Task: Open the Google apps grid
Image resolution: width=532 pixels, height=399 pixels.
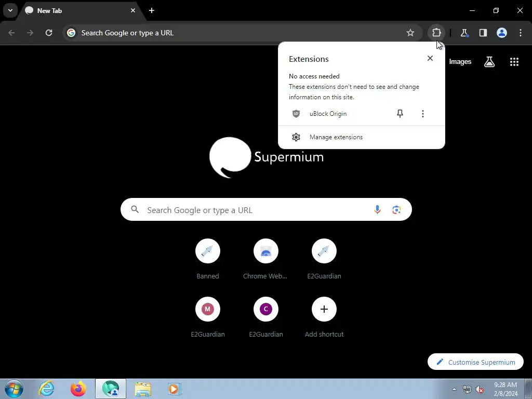Action: (x=514, y=62)
